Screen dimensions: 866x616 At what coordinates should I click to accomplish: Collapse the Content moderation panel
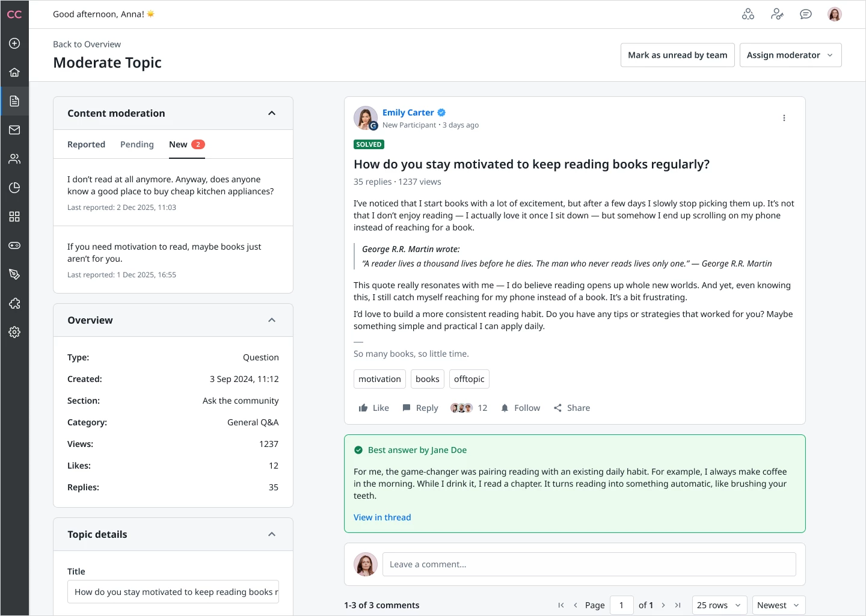pyautogui.click(x=272, y=113)
